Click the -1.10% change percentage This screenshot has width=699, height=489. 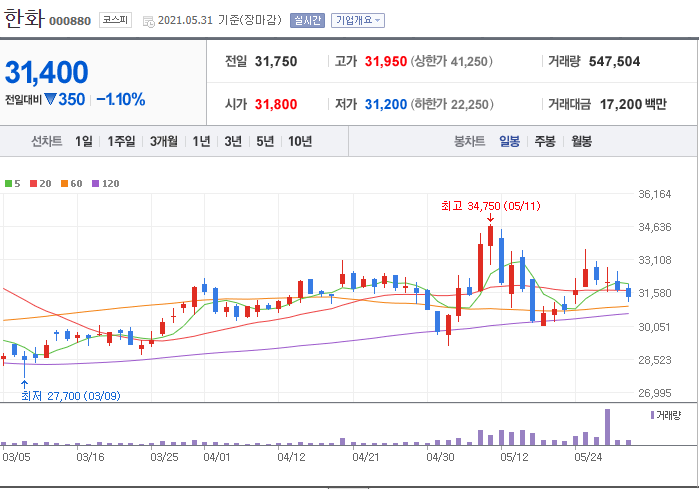(x=121, y=99)
